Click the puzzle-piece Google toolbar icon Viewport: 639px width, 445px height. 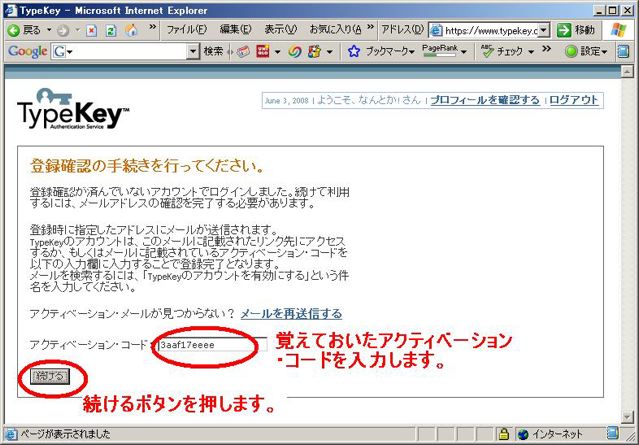314,51
